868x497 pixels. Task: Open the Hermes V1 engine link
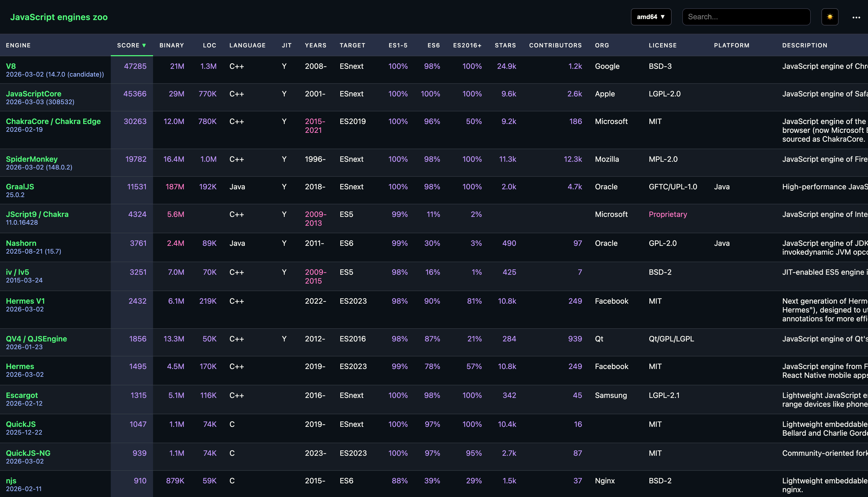(25, 301)
